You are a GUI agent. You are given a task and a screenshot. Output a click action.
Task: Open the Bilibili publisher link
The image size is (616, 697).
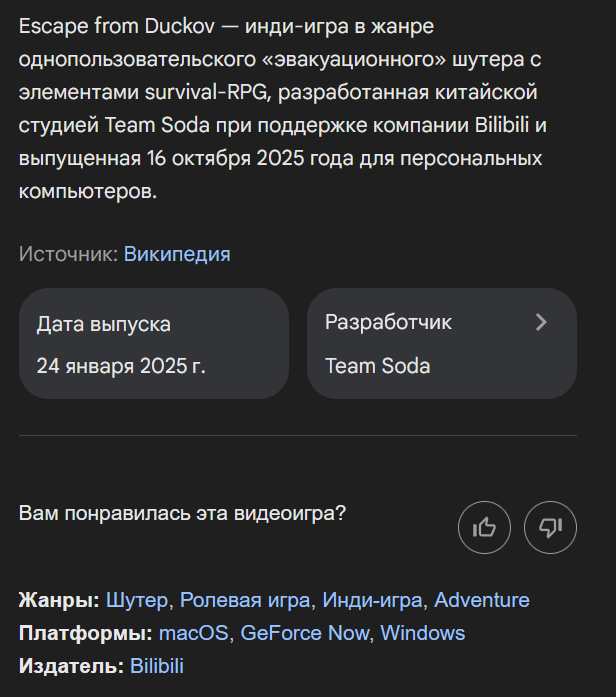(157, 666)
